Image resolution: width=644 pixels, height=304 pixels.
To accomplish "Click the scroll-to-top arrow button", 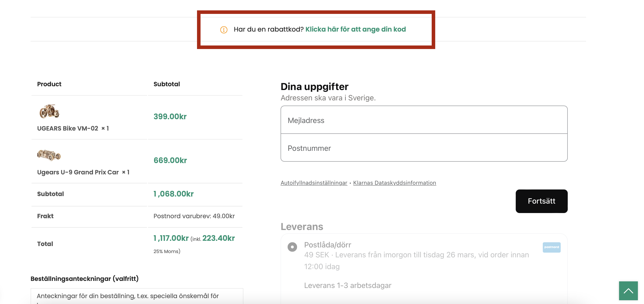I will coord(628,291).
